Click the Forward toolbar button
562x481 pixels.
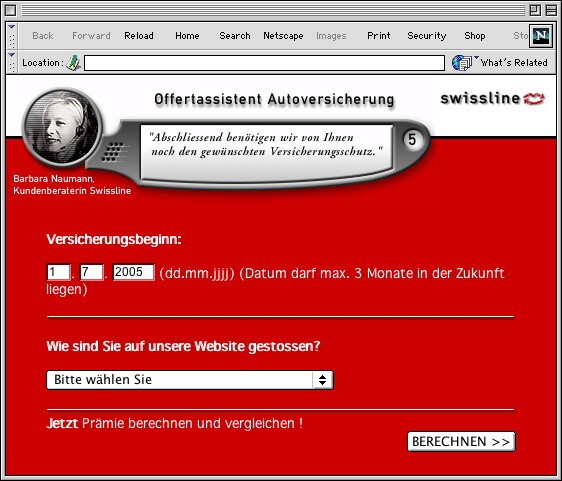(91, 36)
